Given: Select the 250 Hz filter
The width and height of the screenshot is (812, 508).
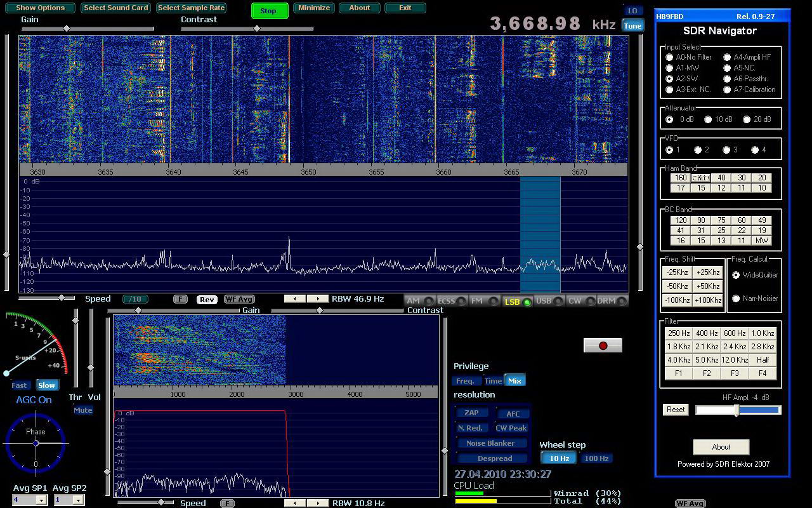Looking at the screenshot, I should tap(679, 333).
